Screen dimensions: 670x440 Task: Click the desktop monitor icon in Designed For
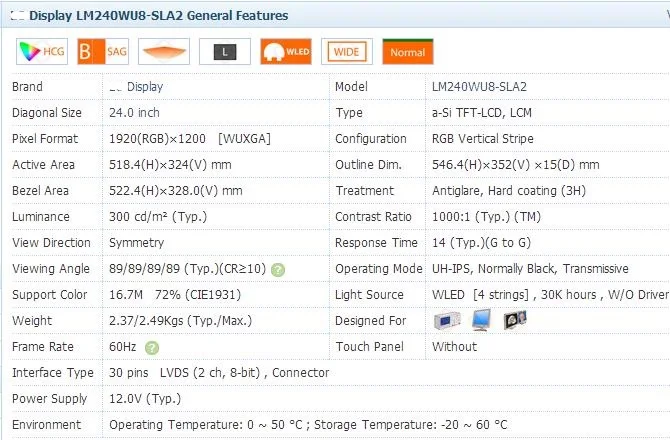pyautogui.click(x=481, y=320)
